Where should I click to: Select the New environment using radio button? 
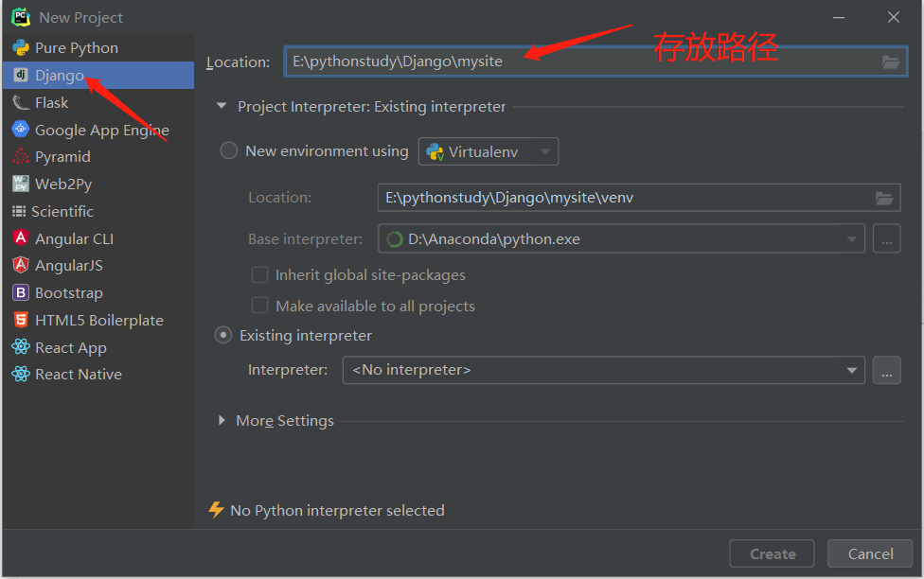(x=228, y=151)
